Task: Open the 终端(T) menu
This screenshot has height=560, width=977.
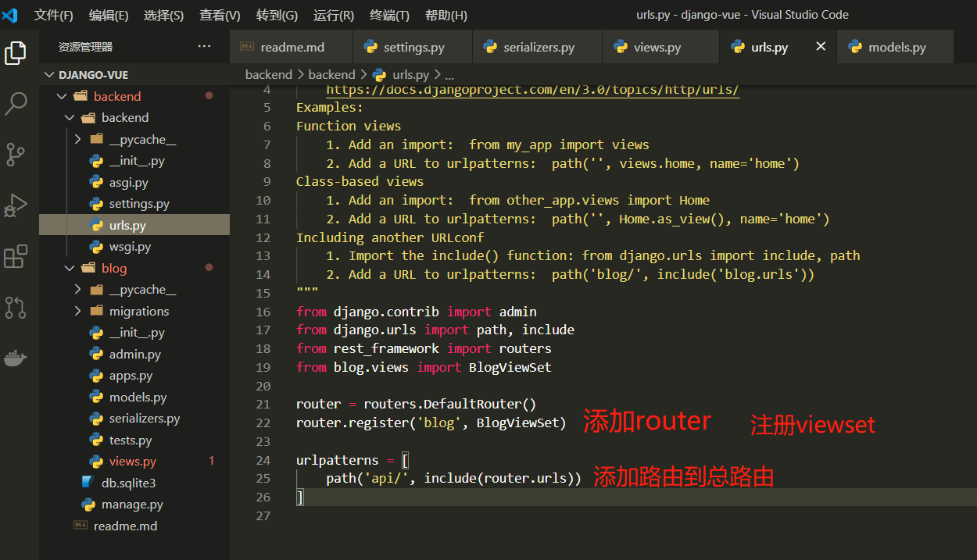Action: pos(390,15)
